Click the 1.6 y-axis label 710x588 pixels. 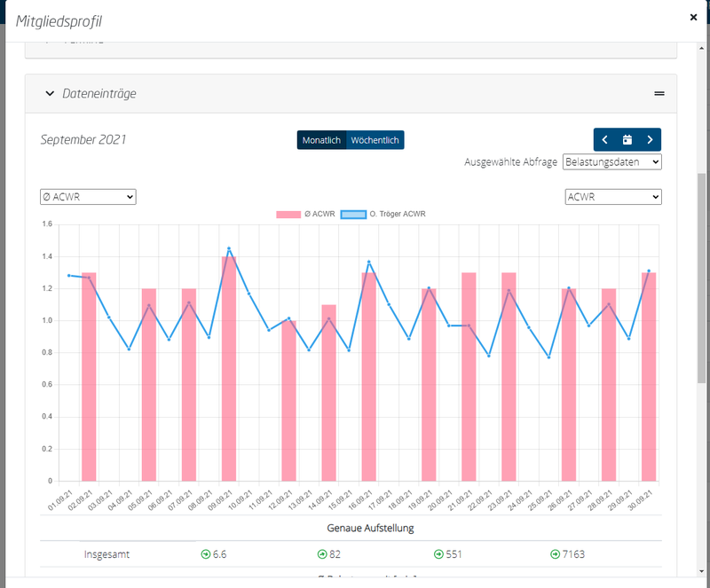47,224
